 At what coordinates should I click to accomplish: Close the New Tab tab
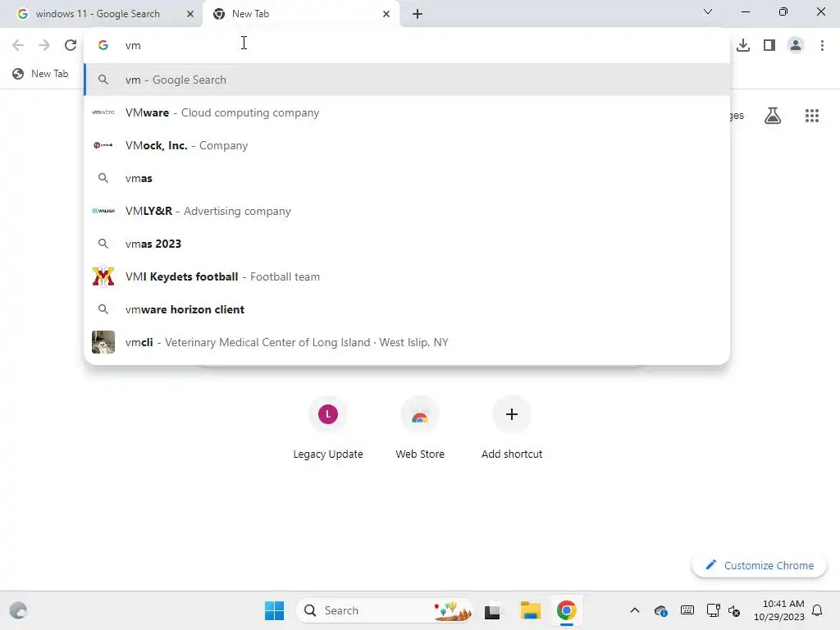pyautogui.click(x=386, y=14)
